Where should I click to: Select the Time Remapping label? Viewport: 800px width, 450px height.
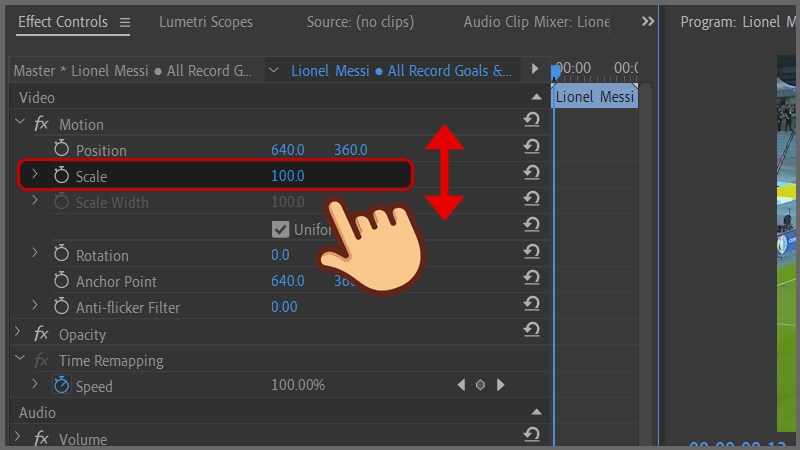[x=111, y=361]
